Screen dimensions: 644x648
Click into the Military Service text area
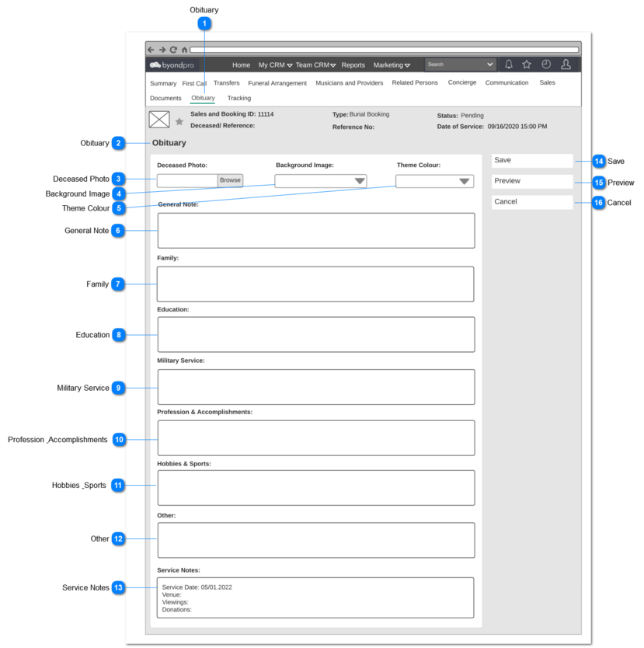tap(316, 387)
